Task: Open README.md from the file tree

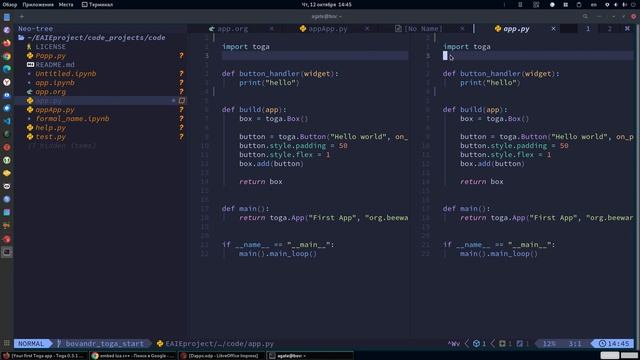Action: click(55, 65)
